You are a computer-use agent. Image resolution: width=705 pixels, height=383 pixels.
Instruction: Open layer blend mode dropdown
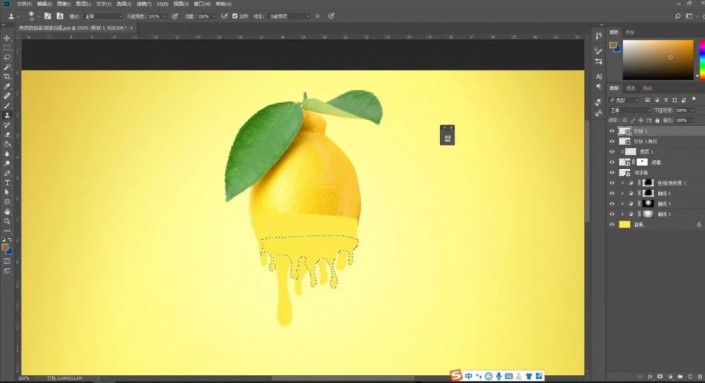tap(629, 110)
